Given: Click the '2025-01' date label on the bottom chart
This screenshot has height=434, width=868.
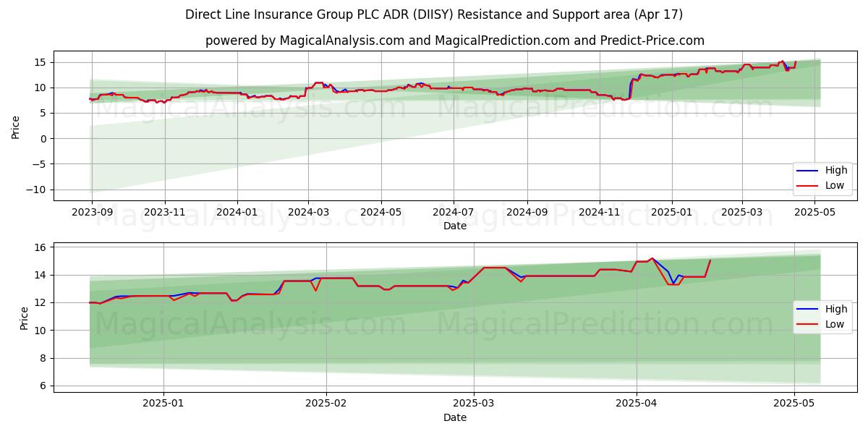Looking at the screenshot, I should [x=163, y=405].
